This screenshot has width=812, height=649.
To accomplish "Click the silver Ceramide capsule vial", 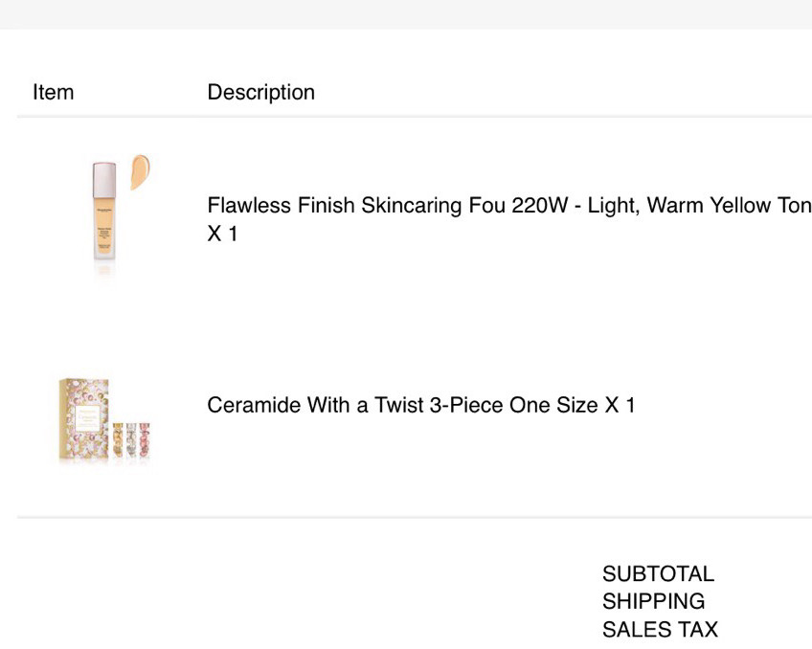I will [131, 440].
